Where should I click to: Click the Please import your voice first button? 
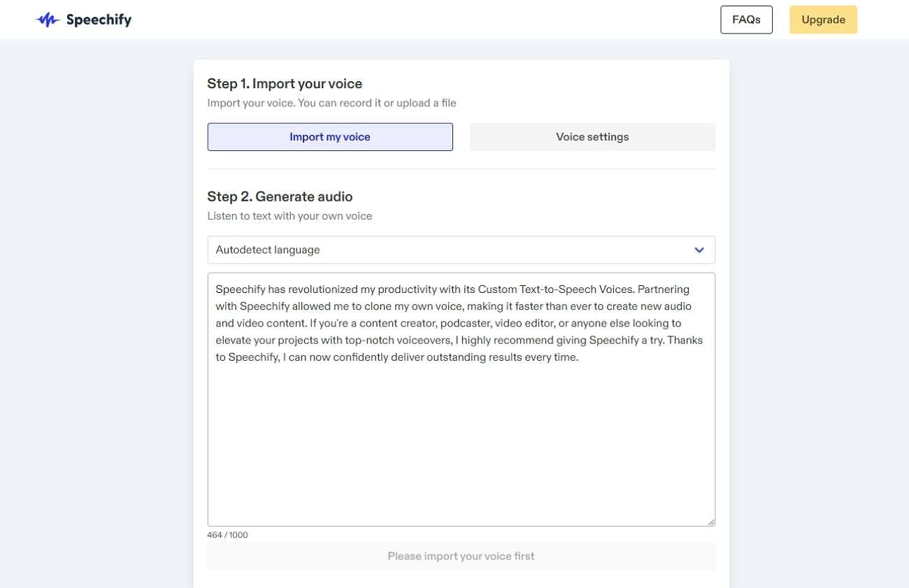click(461, 557)
